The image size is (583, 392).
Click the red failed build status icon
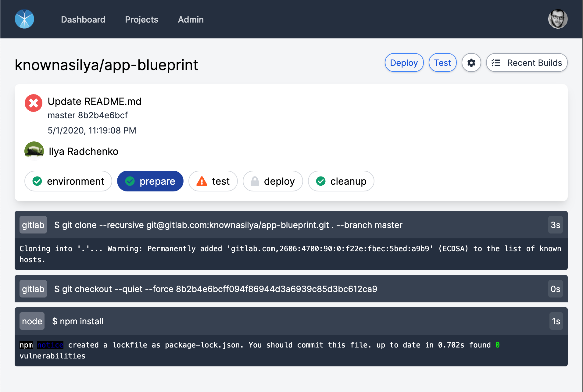tap(34, 103)
